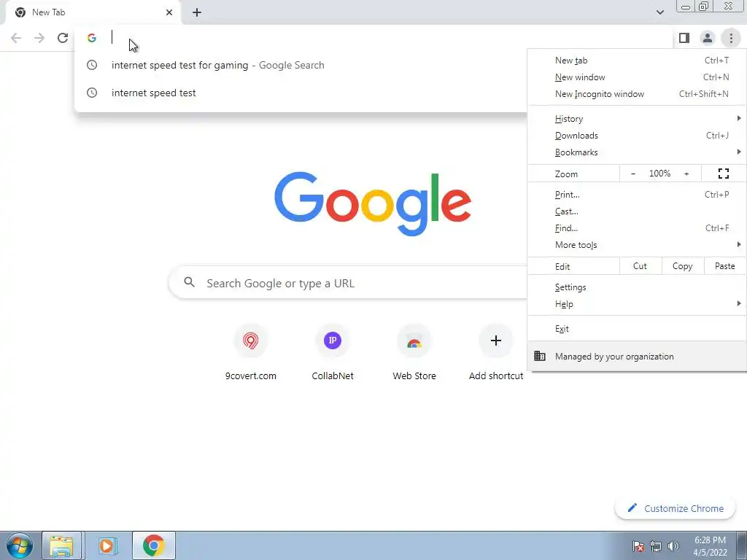Select the internet speed test suggestion

coord(301,93)
